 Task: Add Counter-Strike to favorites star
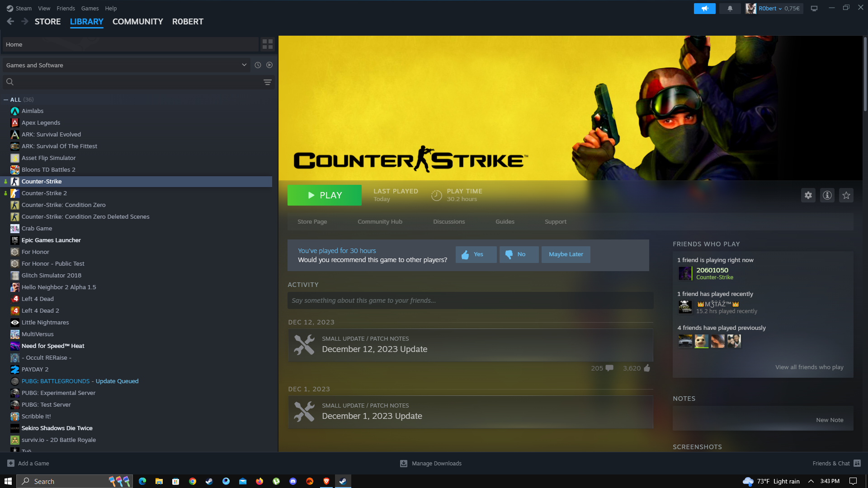click(846, 195)
